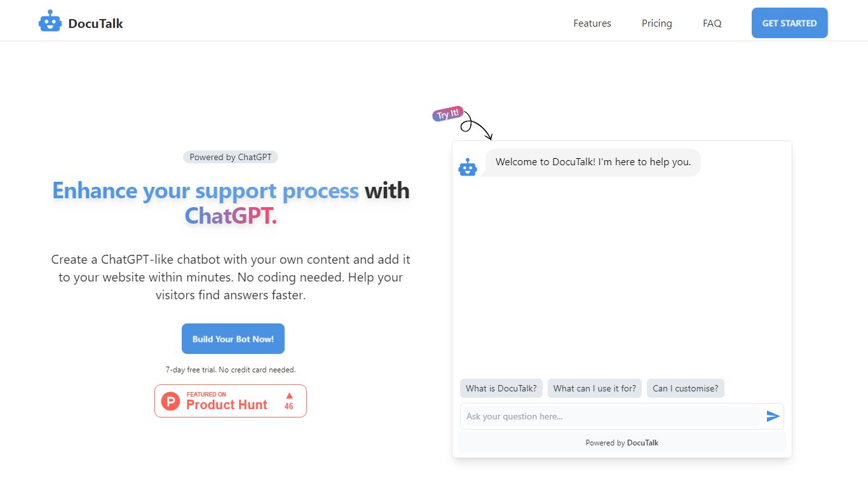Open the Features navigation item
Screen dimensions: 868x488
pyautogui.click(x=592, y=24)
